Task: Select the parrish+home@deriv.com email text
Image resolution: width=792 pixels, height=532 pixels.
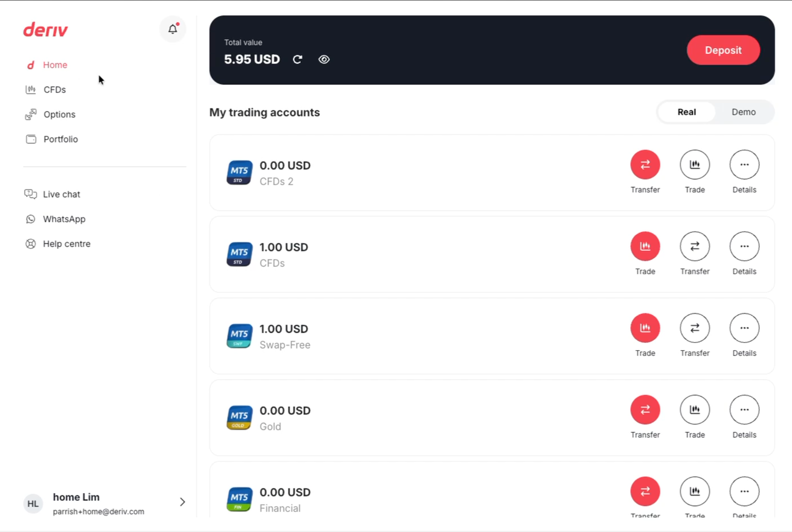Action: tap(99, 512)
